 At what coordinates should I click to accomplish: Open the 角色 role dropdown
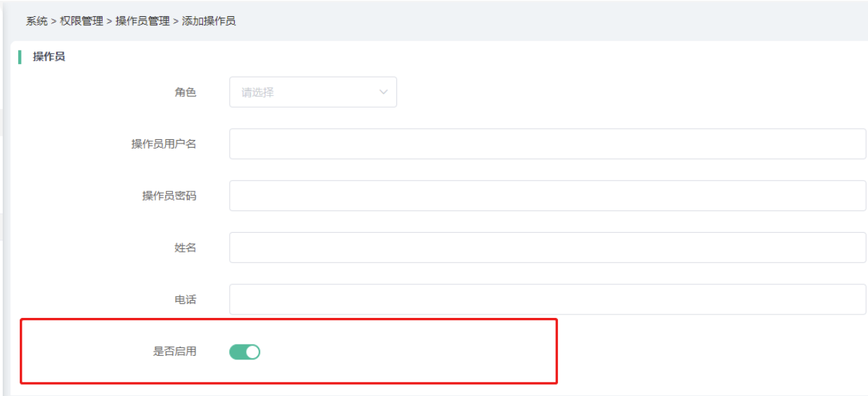pyautogui.click(x=313, y=92)
